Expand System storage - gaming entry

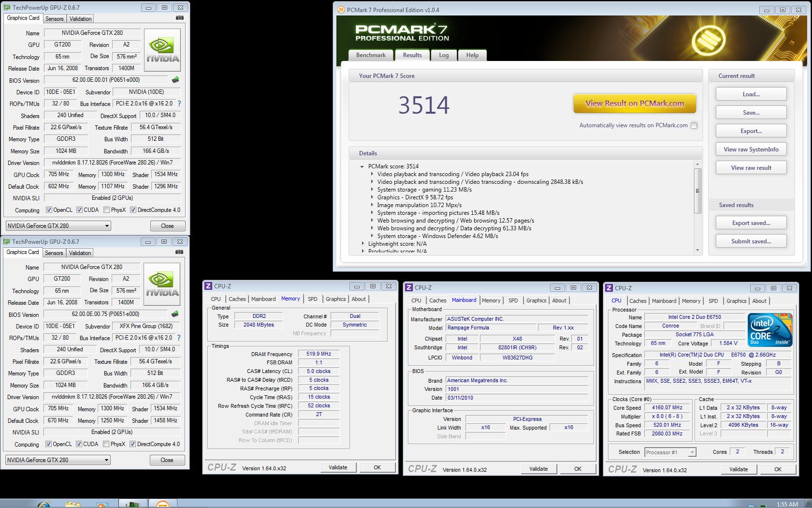(371, 190)
